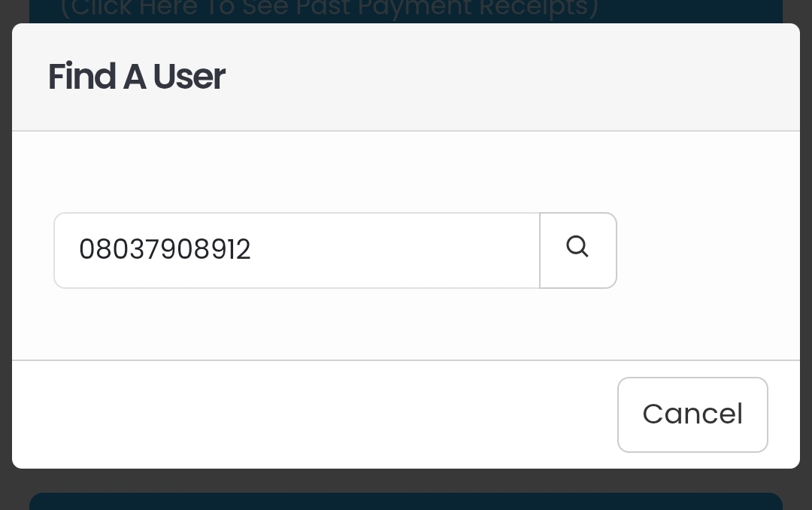Viewport: 812px width, 510px height.
Task: Click the 08037908912 text in the field
Action: (165, 250)
